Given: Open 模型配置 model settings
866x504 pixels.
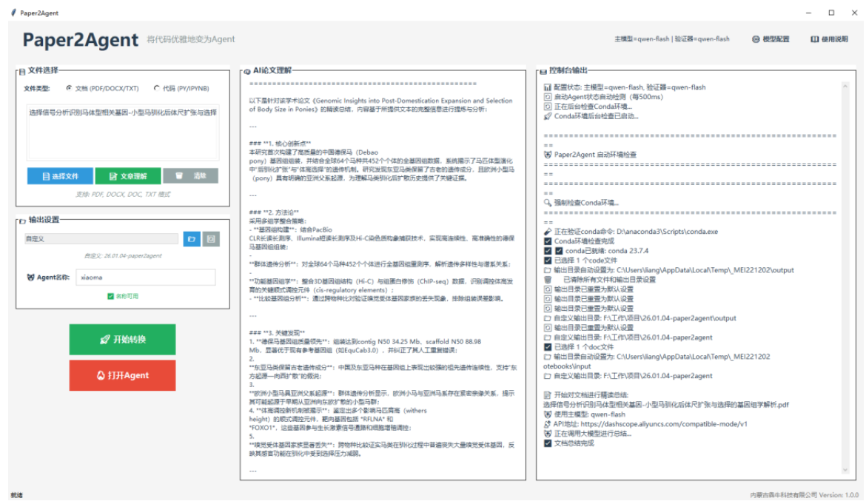Looking at the screenshot, I should (770, 39).
